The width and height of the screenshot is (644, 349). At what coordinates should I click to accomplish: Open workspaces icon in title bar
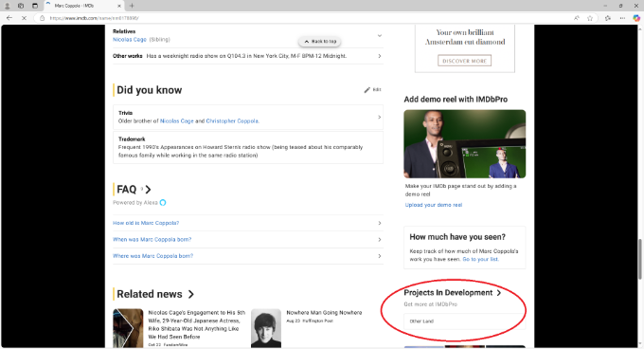pos(21,6)
